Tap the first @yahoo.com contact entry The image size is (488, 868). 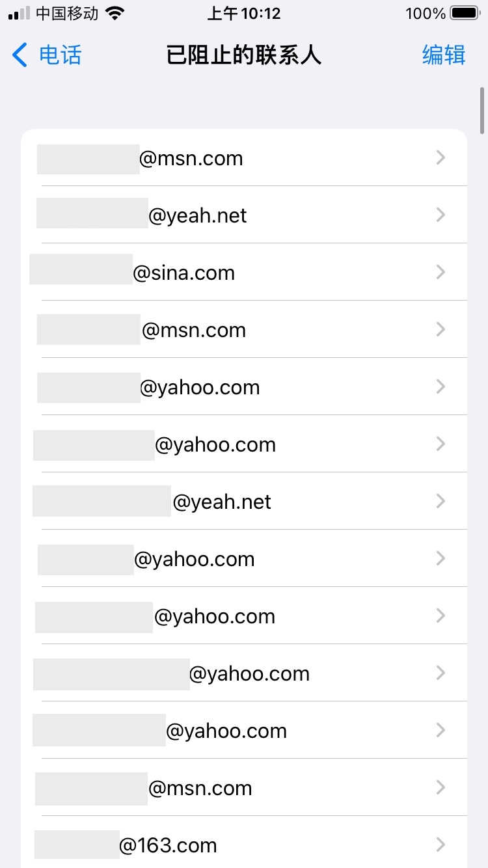[x=200, y=387]
